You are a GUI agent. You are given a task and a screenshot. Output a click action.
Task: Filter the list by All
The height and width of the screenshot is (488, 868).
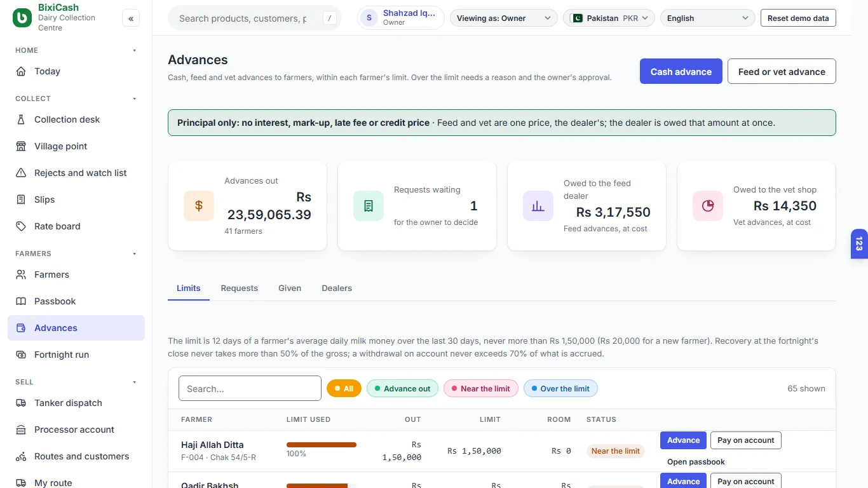(x=344, y=388)
